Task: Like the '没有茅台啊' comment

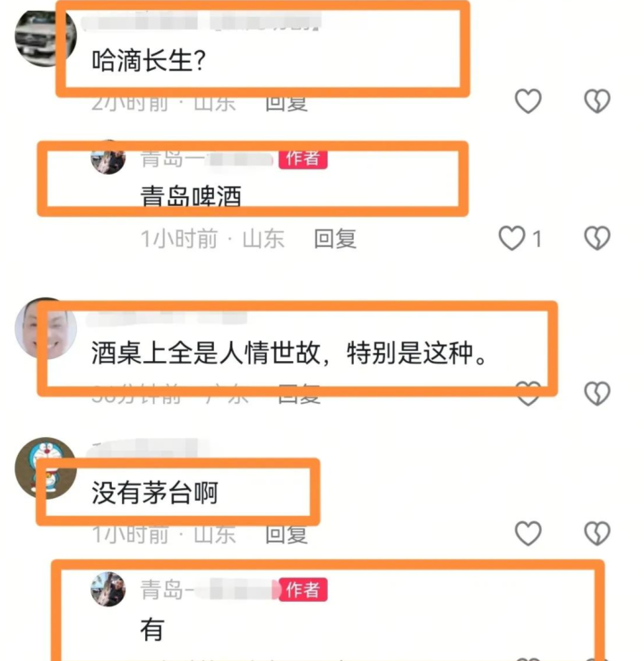Action: coord(528,533)
